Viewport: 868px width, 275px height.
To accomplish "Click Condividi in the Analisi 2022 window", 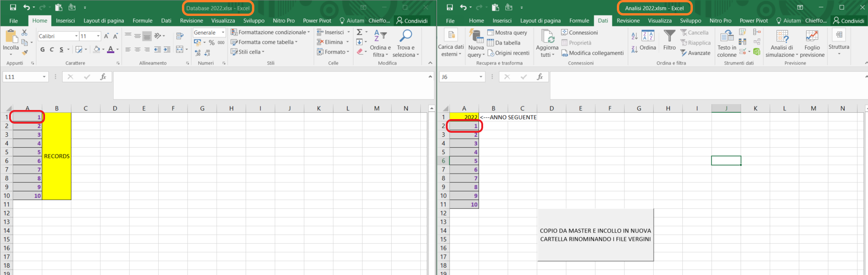I will click(x=848, y=20).
